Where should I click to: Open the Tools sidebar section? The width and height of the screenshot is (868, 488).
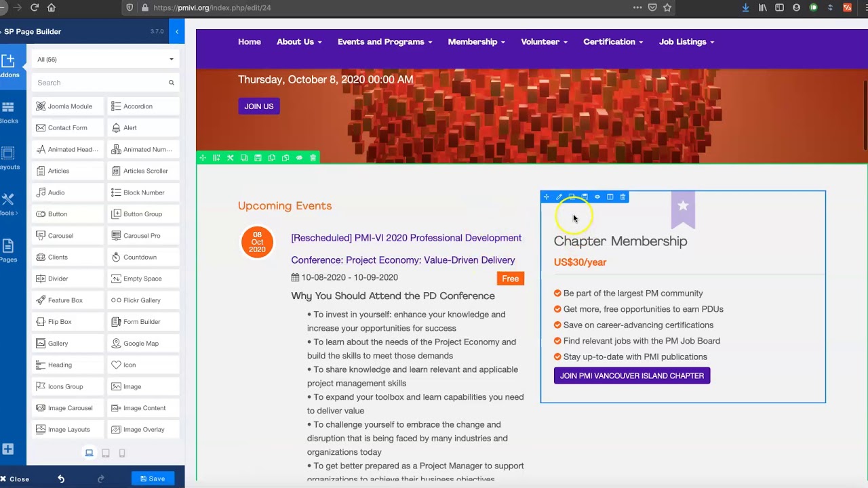8,204
